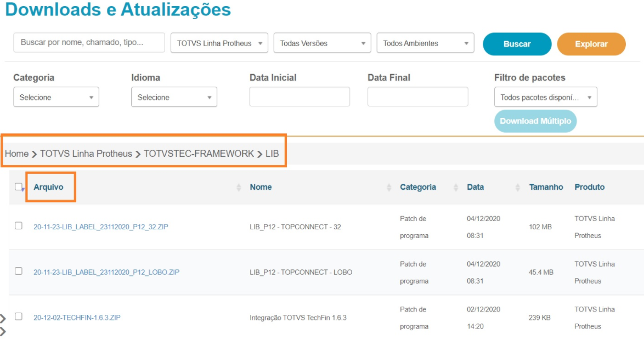
Task: Click 239 KB size cell
Action: (540, 318)
